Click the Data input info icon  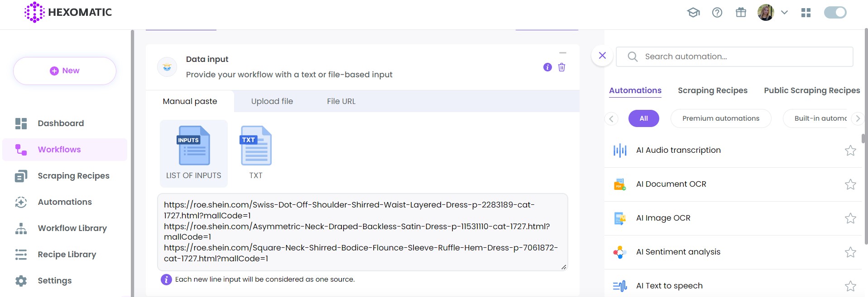[547, 67]
